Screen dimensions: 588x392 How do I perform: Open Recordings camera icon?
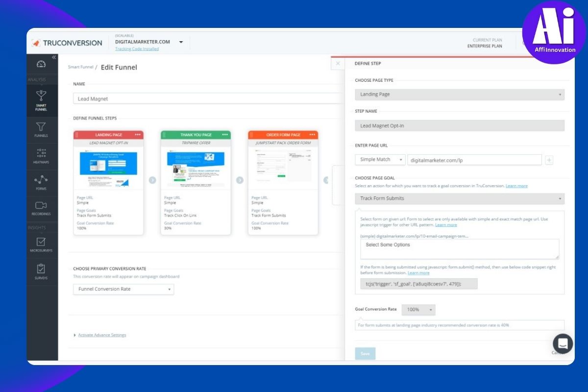[41, 206]
